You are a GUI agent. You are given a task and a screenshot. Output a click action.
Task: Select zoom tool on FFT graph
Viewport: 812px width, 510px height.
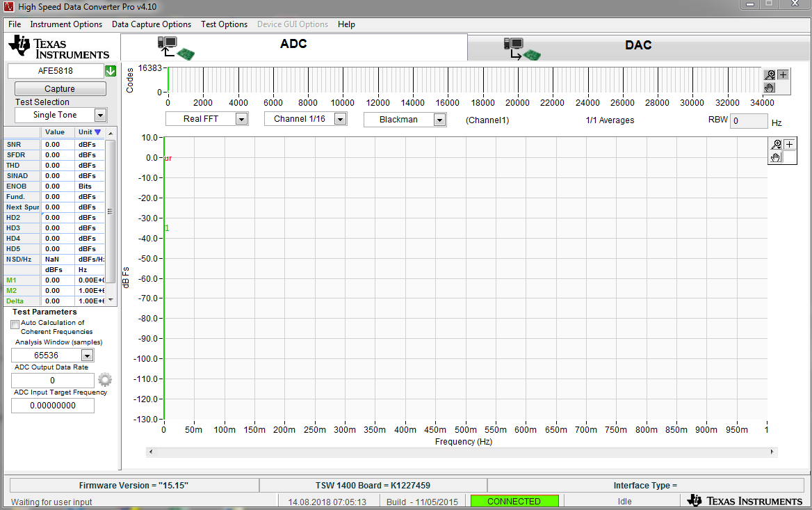[776, 145]
